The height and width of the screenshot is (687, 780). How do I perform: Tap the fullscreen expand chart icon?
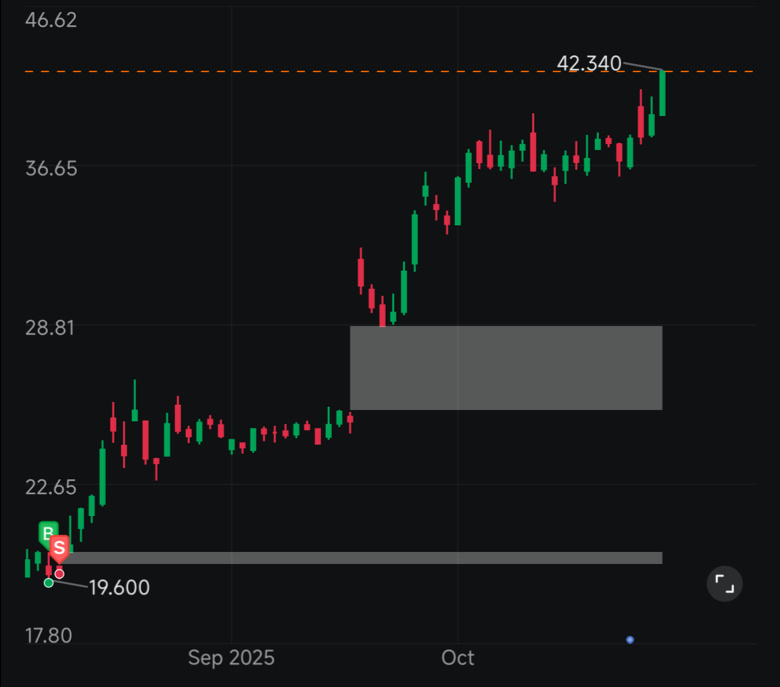click(724, 584)
